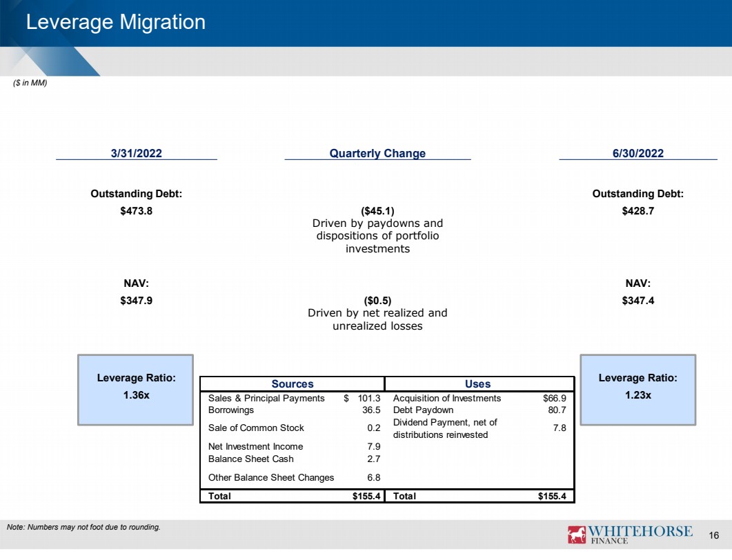Click 'Acquisition of Investments' row label
This screenshot has width=732, height=560.
[447, 398]
